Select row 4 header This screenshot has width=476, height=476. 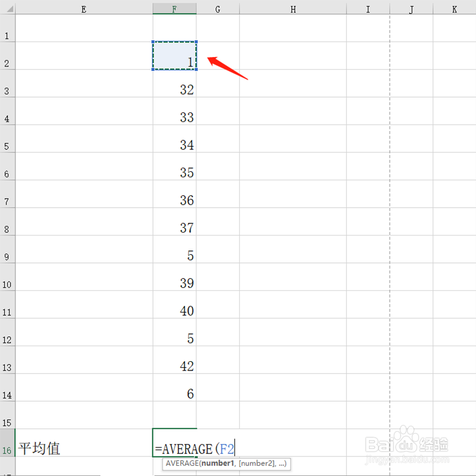pos(7,111)
